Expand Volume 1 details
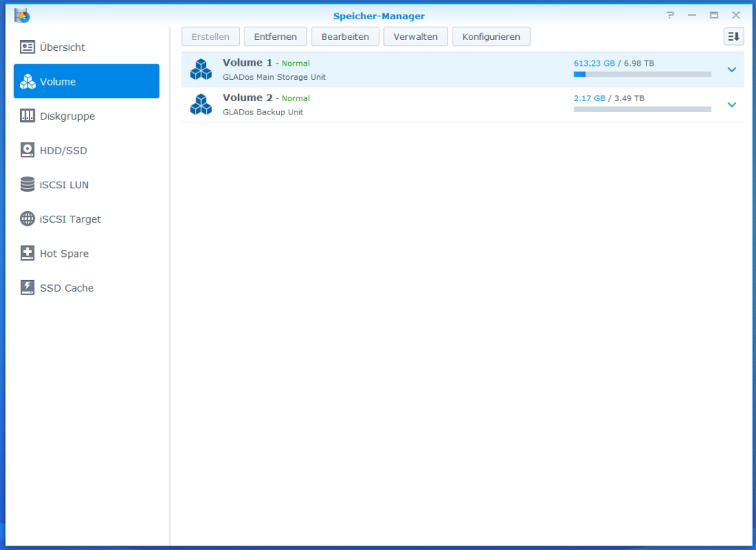 732,69
